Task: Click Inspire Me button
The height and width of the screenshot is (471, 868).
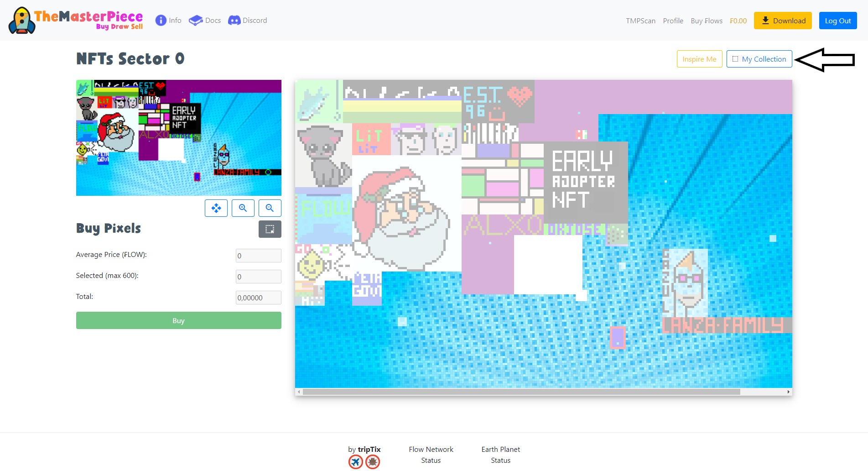Action: pyautogui.click(x=699, y=59)
